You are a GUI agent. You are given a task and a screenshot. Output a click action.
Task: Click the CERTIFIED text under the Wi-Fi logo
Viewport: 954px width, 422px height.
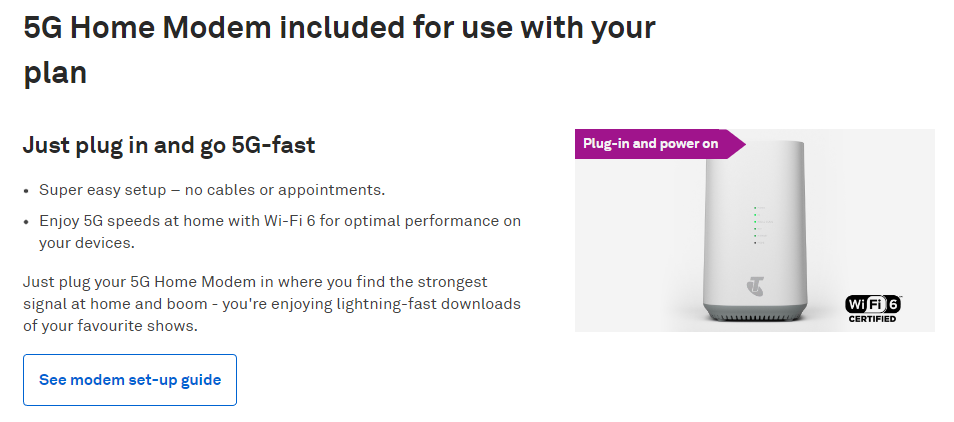tap(872, 319)
